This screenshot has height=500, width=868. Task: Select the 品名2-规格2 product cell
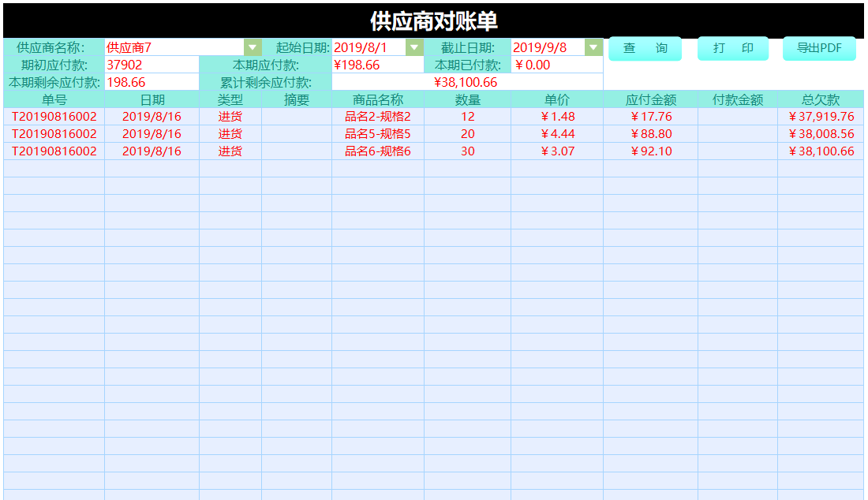click(377, 116)
